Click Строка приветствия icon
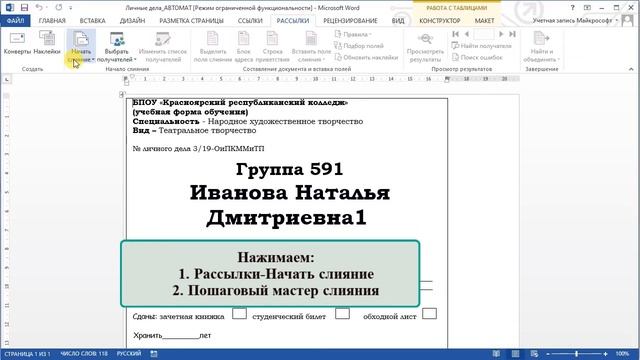Image resolution: width=640 pixels, height=360 pixels. point(272,47)
